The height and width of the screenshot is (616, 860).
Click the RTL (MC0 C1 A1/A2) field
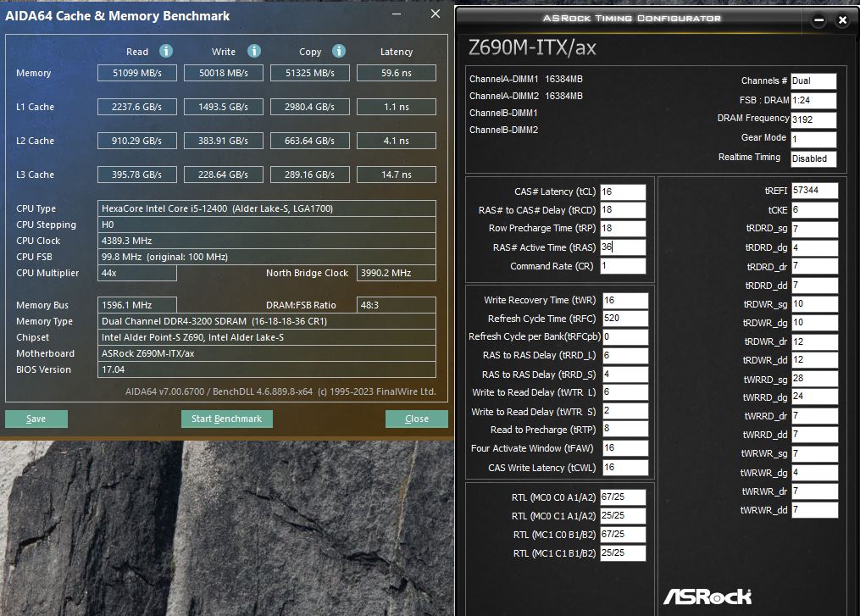(x=623, y=516)
